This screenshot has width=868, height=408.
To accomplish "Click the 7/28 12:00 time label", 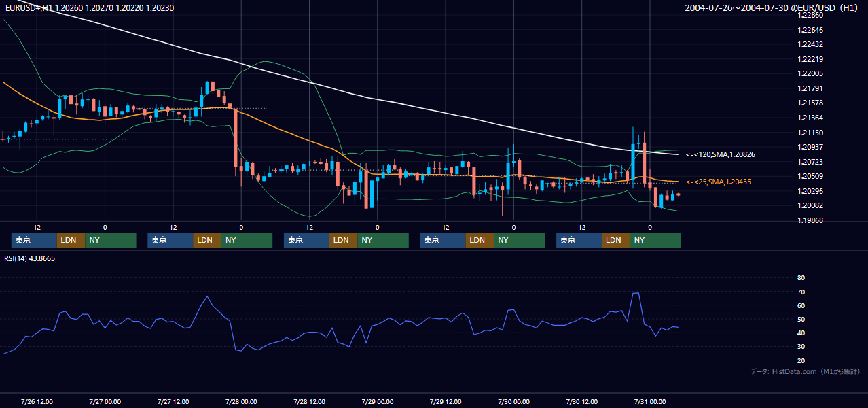I will click(x=309, y=402).
